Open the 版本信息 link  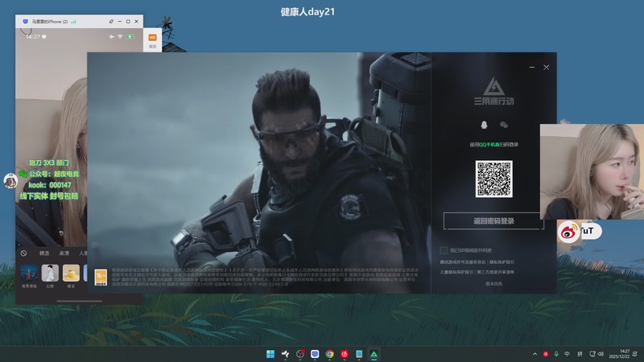(493, 284)
